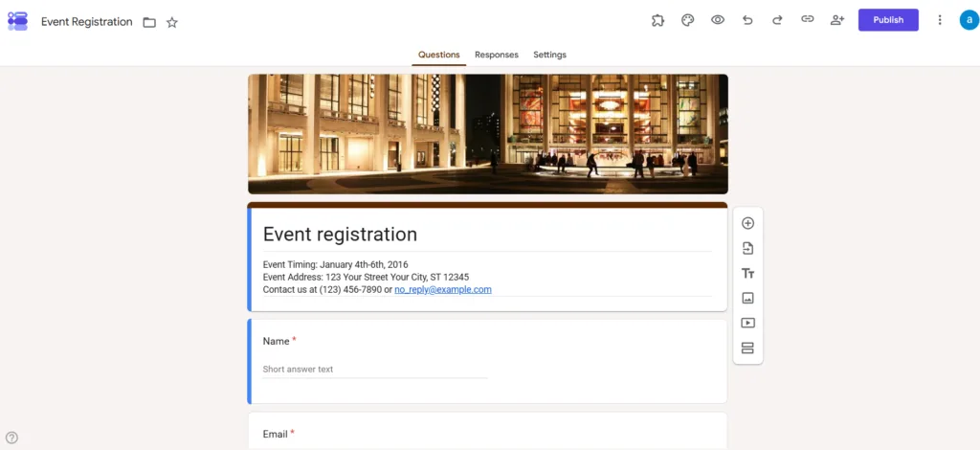Screen dimensions: 980x450
Task: Redo the last change
Action: click(x=777, y=20)
